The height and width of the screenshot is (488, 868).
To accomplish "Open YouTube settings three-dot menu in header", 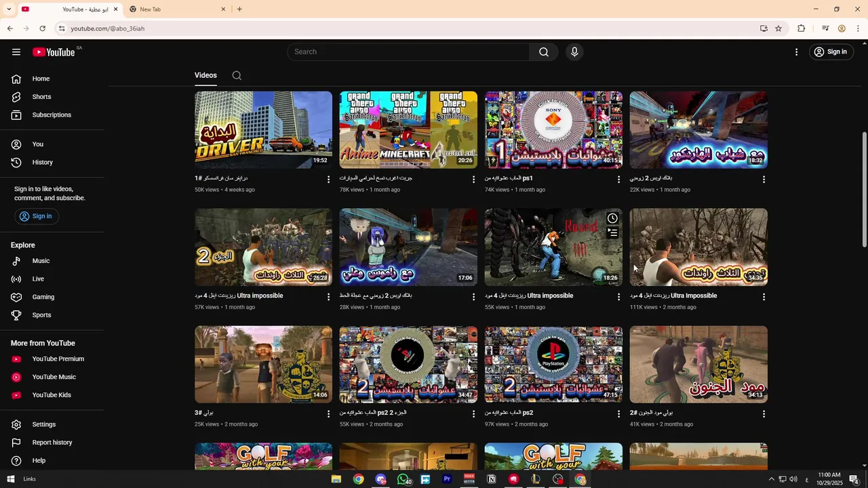I will pyautogui.click(x=797, y=52).
